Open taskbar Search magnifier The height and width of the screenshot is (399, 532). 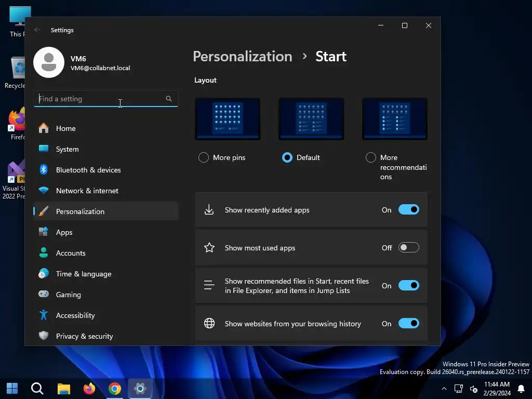tap(37, 389)
